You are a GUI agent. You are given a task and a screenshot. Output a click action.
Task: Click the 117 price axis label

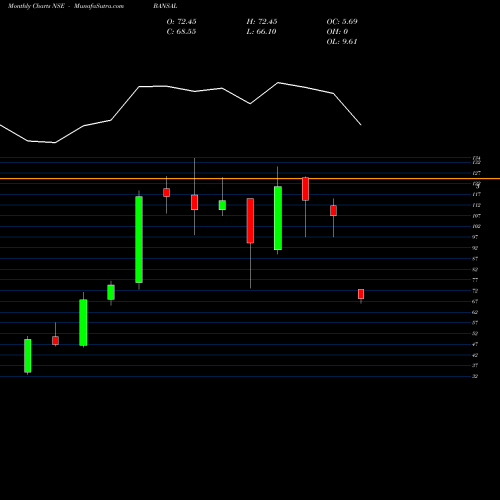click(x=477, y=194)
